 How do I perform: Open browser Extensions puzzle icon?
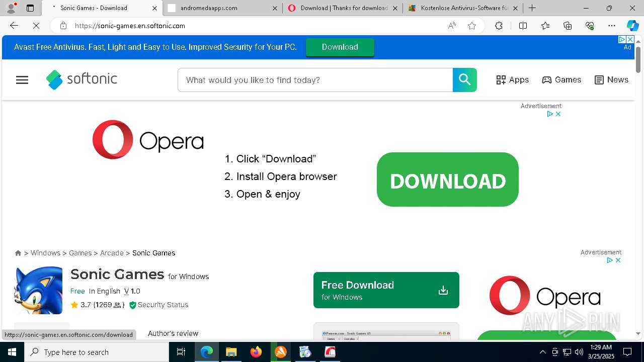pyautogui.click(x=499, y=26)
